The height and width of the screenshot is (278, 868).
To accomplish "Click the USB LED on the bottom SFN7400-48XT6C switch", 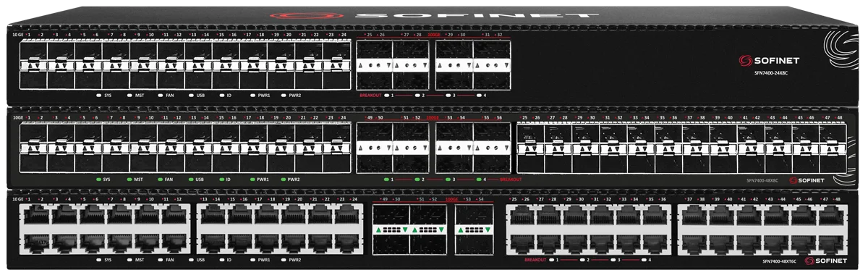I will 191,259.
